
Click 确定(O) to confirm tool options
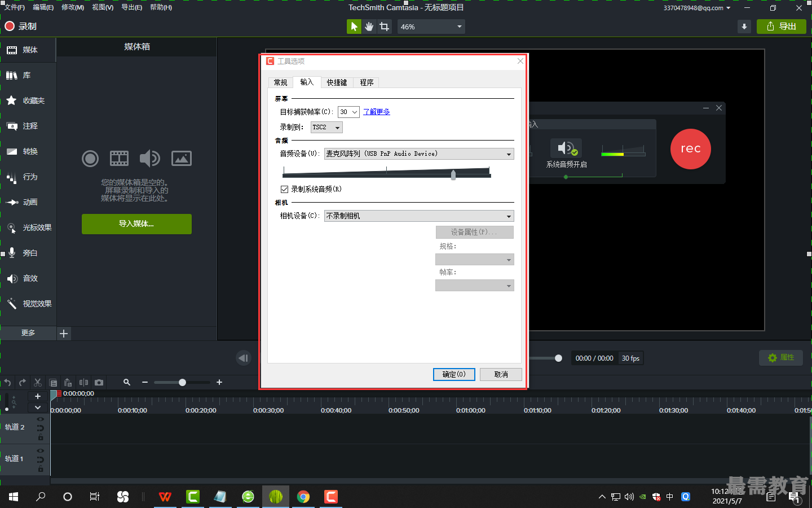pyautogui.click(x=454, y=374)
